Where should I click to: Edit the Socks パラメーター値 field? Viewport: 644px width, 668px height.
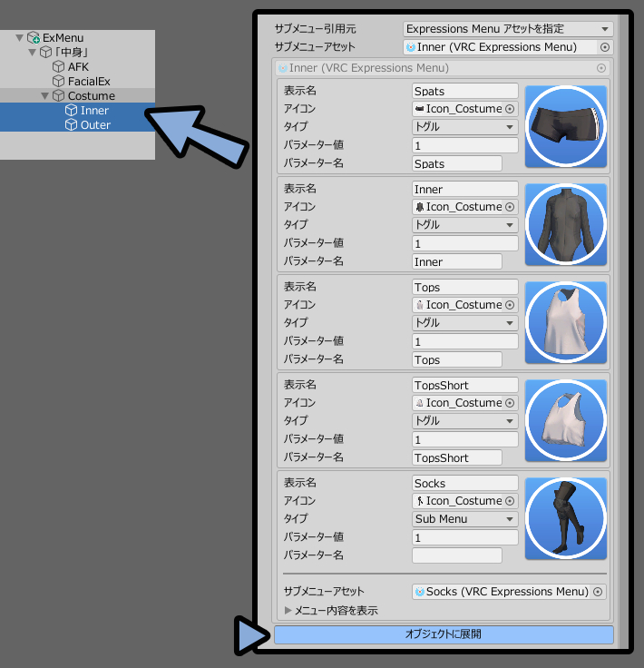464,537
